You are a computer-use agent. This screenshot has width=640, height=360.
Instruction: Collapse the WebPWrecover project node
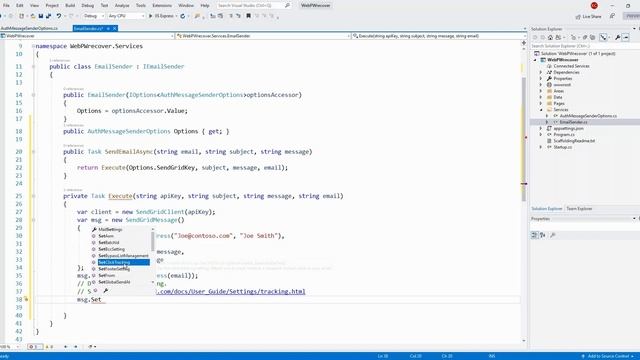536,60
